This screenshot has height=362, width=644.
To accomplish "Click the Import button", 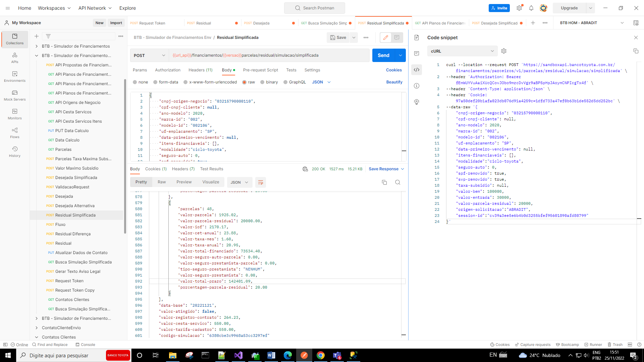I will coord(116,23).
